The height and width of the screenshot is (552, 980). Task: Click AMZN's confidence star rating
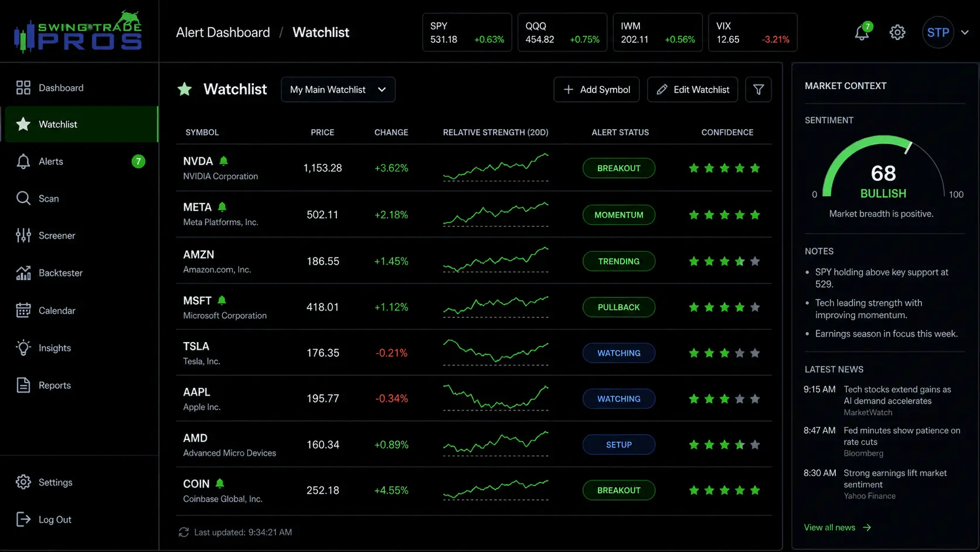(724, 261)
